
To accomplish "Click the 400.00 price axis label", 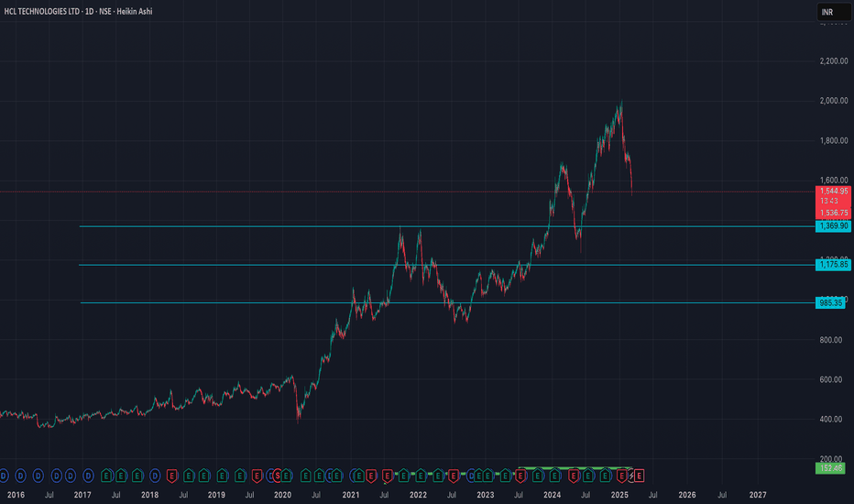I will (x=830, y=420).
